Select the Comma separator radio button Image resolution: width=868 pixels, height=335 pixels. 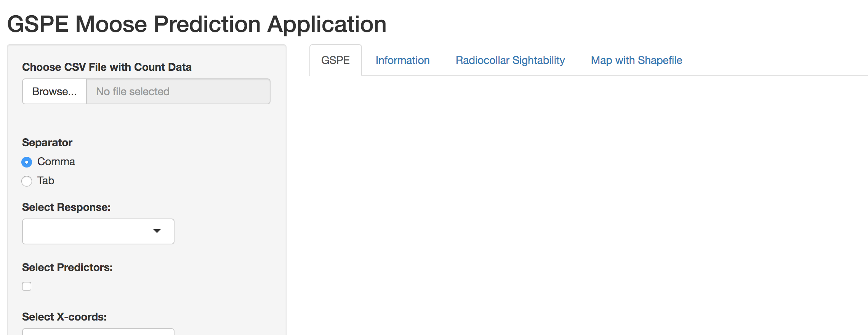pyautogui.click(x=27, y=162)
